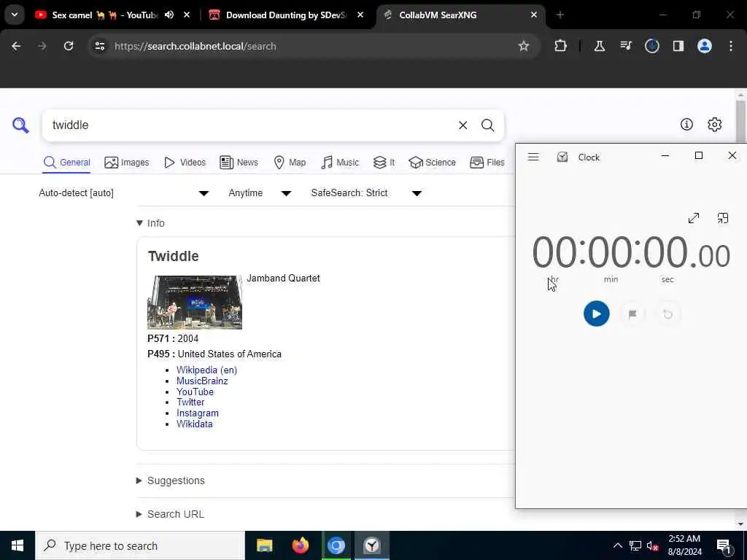This screenshot has height=560, width=747.
Task: Switch to the Sex camel YouTube browser tab
Action: pyautogui.click(x=105, y=15)
